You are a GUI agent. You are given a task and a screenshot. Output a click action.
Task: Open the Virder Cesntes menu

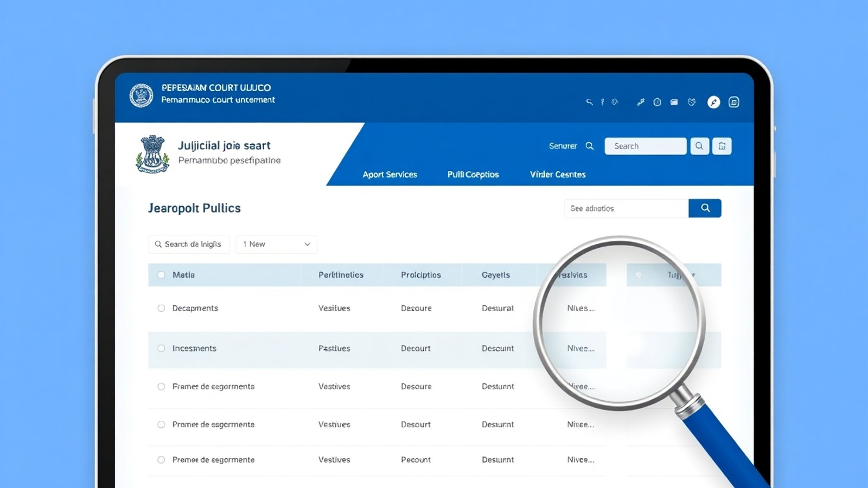(558, 175)
